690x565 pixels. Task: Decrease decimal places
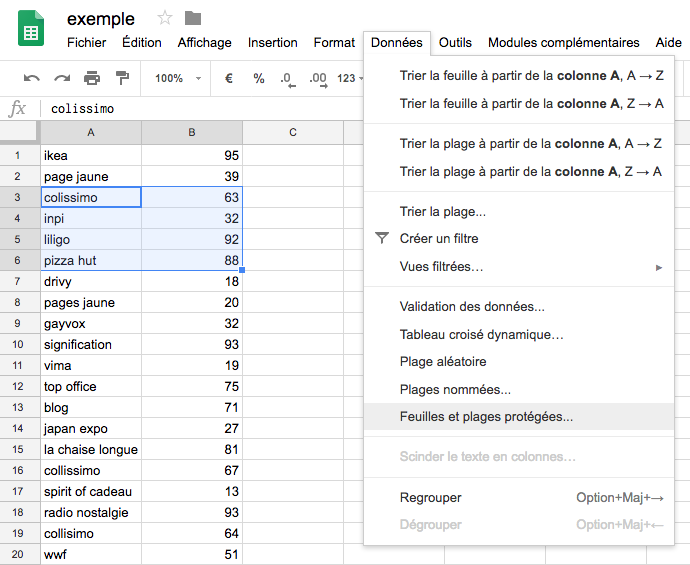tap(287, 78)
